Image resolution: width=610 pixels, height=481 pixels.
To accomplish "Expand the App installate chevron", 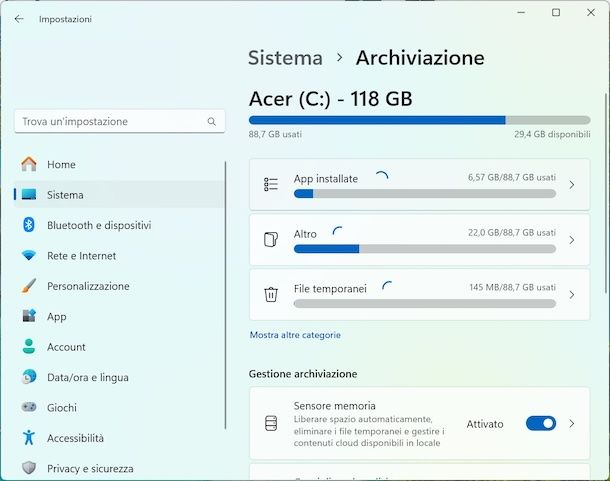I will pyautogui.click(x=571, y=185).
